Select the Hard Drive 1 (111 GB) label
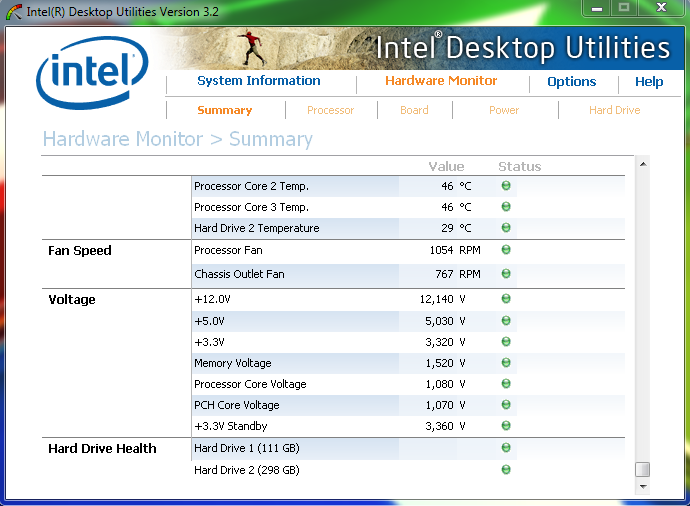 (x=247, y=448)
